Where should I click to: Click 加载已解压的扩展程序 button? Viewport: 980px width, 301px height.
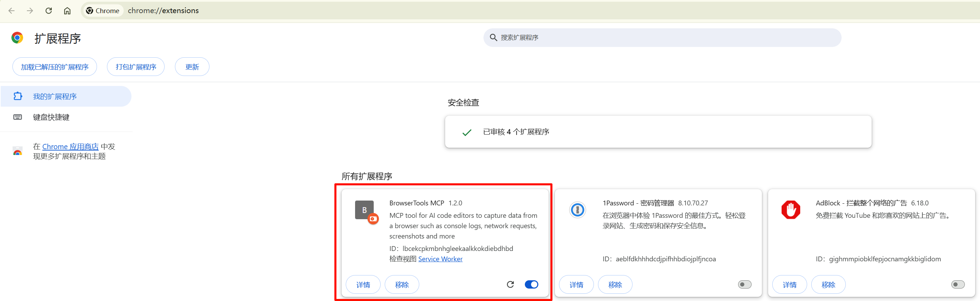pos(55,67)
